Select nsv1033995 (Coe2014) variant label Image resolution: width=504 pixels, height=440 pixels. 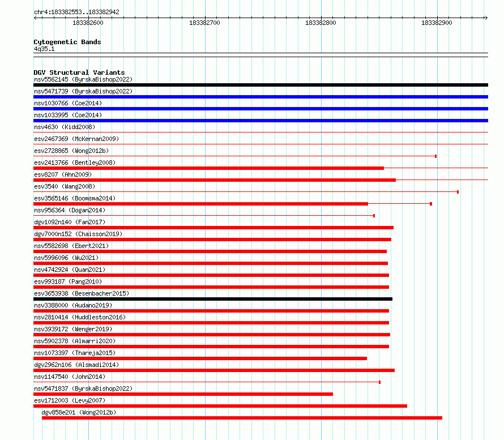tap(68, 115)
